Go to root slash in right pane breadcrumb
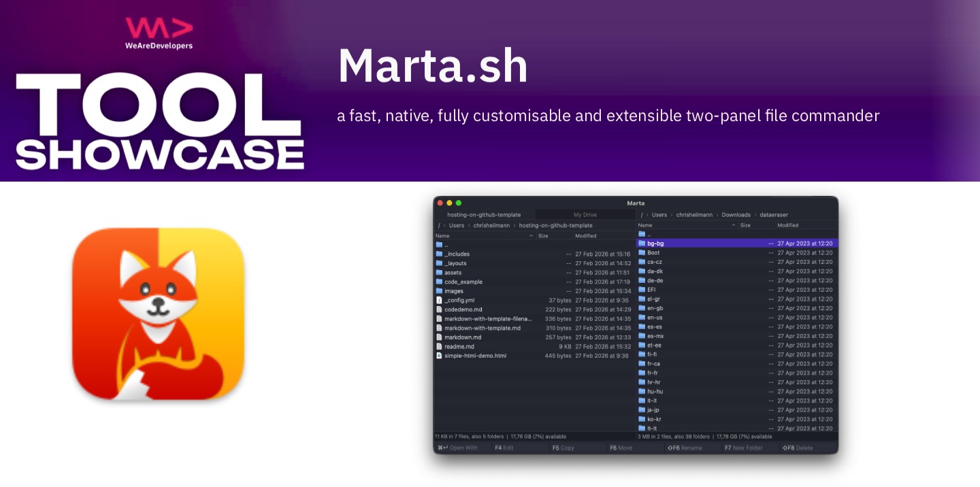 (x=641, y=215)
